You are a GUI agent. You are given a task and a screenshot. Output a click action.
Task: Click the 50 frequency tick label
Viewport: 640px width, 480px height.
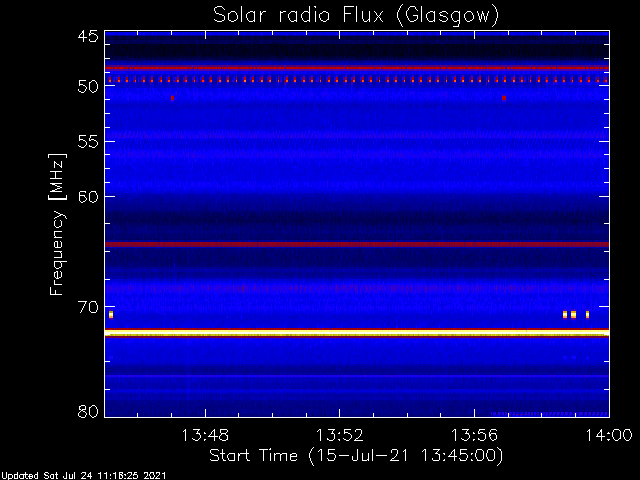[88, 87]
